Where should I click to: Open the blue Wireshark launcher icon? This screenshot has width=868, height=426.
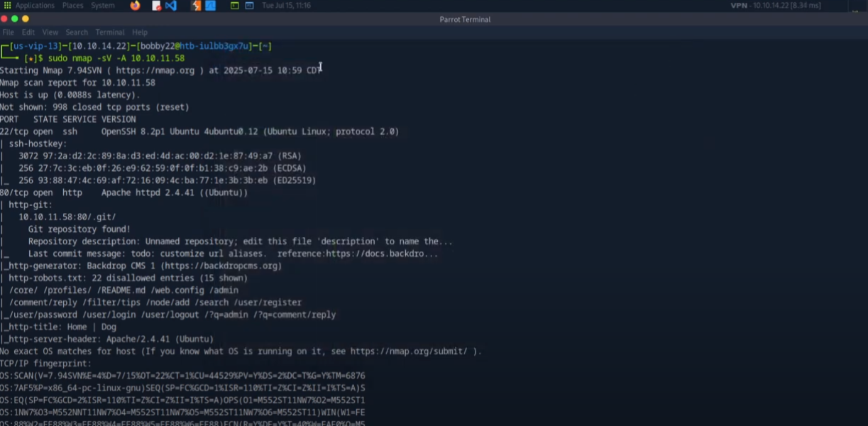(210, 6)
